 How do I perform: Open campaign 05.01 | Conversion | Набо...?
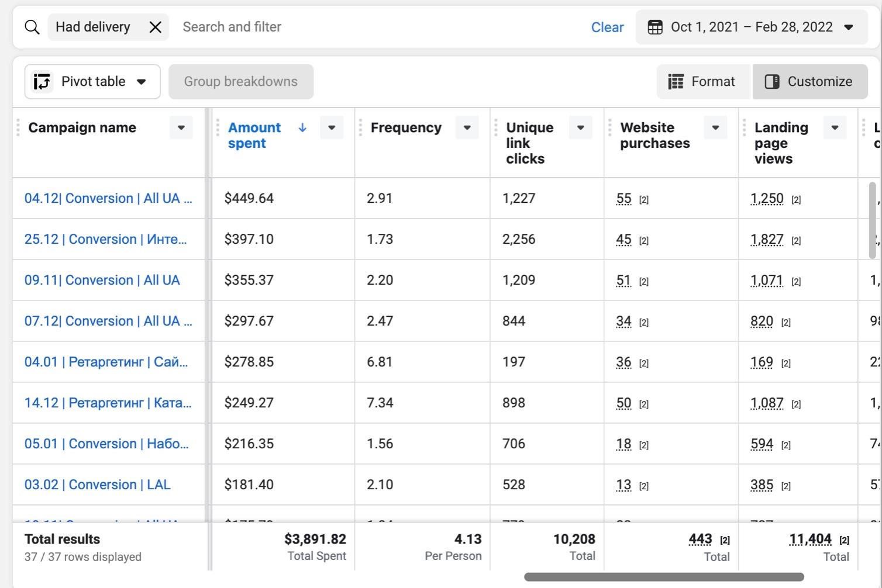106,444
